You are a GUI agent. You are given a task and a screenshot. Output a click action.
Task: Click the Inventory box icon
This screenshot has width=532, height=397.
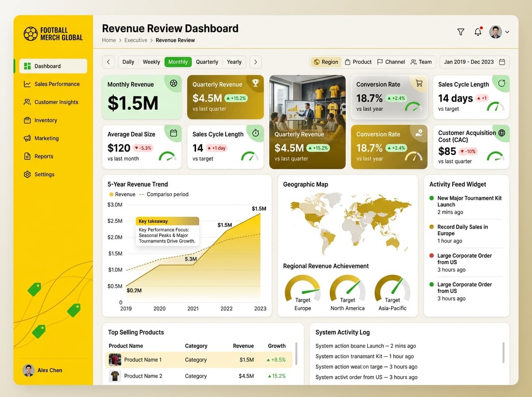[27, 120]
